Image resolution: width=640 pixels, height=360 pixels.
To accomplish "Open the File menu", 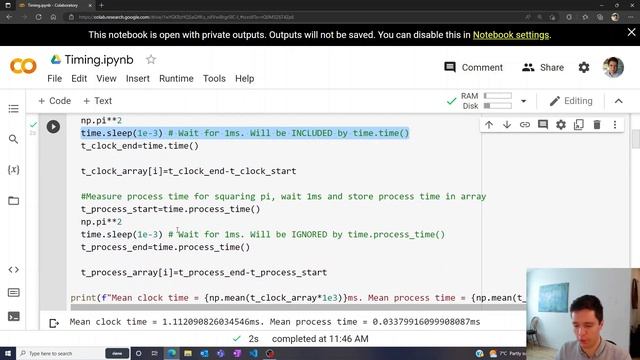I will [x=55, y=78].
